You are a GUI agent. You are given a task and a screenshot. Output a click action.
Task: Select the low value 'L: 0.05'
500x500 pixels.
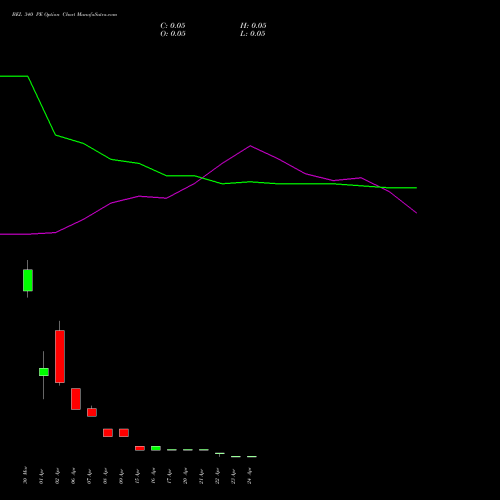[x=253, y=34]
